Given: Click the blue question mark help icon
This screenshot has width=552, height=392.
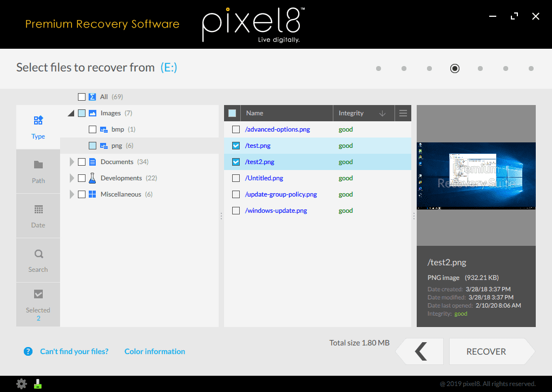Looking at the screenshot, I should click(x=28, y=351).
